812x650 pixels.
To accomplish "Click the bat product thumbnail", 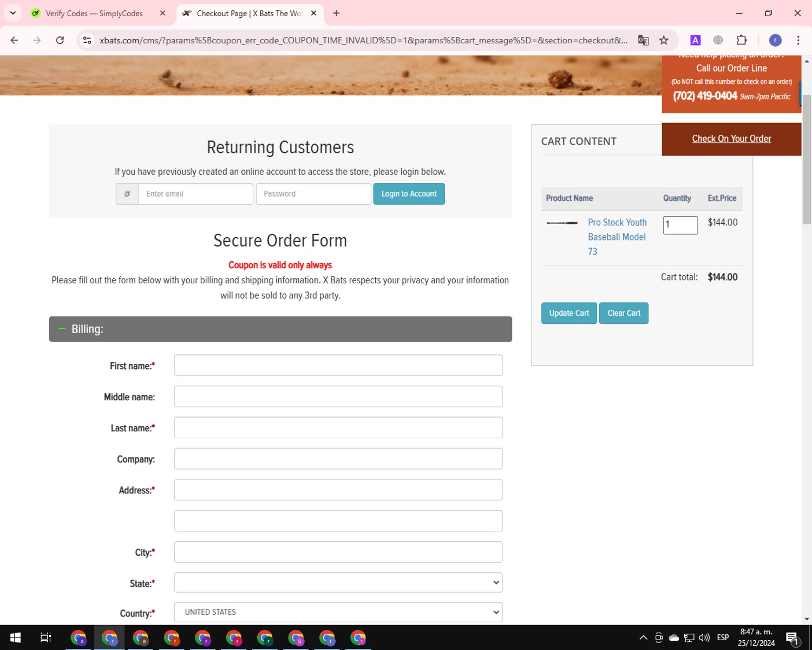I will click(562, 223).
